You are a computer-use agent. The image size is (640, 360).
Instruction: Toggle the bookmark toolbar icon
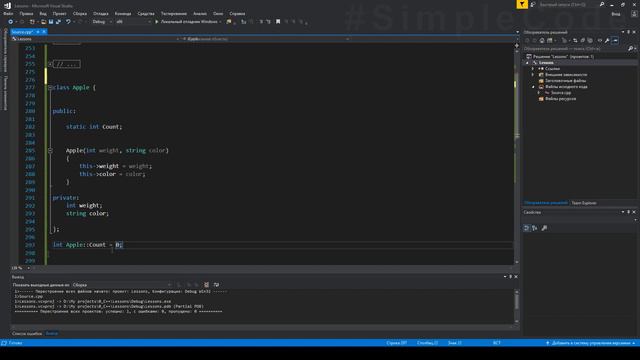click(278, 22)
